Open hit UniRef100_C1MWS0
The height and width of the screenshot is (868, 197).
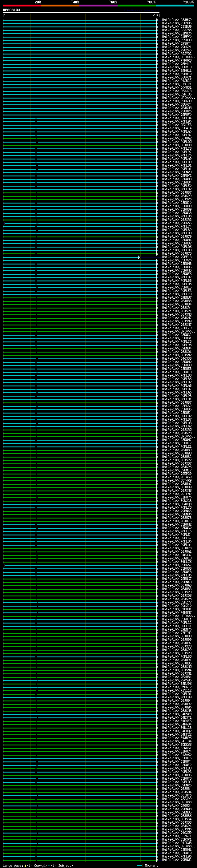point(177,33)
